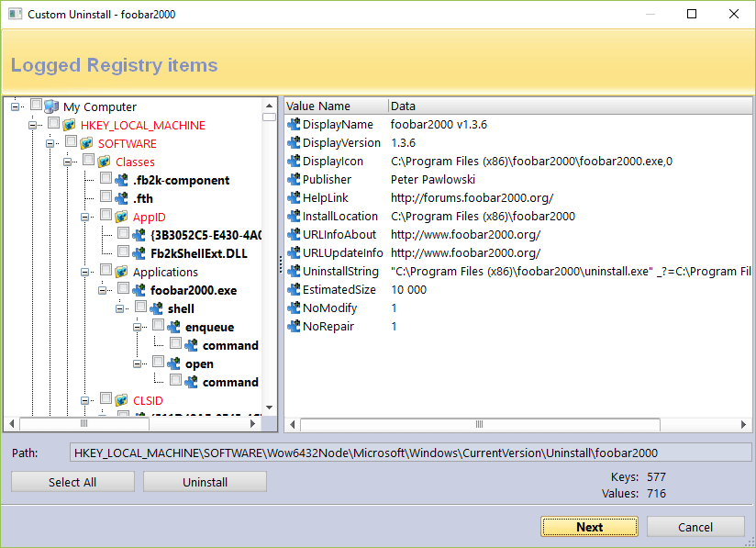Check the Fb2kShellExt.DLL checkbox
756x548 pixels.
coord(123,251)
